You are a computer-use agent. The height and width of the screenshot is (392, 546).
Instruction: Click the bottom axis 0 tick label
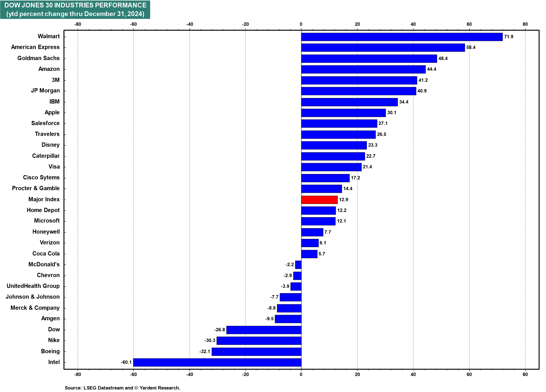coord(301,374)
